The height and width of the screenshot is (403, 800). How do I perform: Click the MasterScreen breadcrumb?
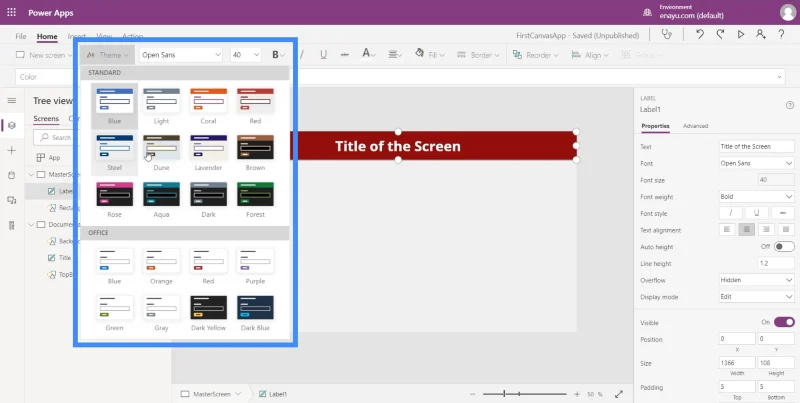[211, 394]
